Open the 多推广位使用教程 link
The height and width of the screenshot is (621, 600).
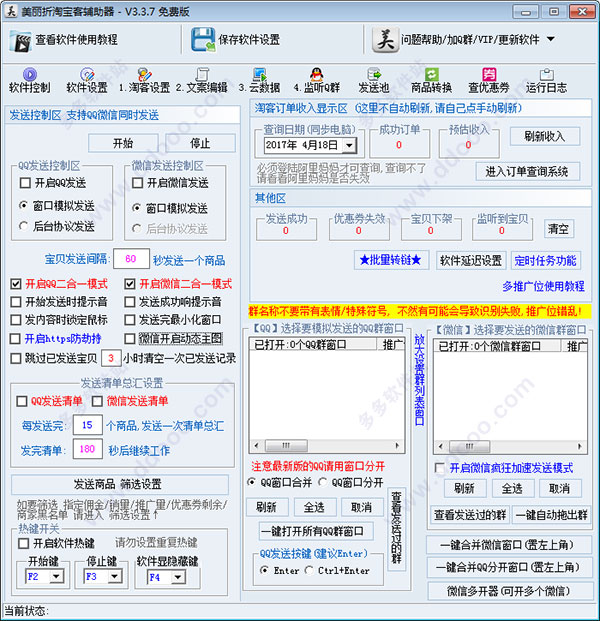click(x=543, y=286)
